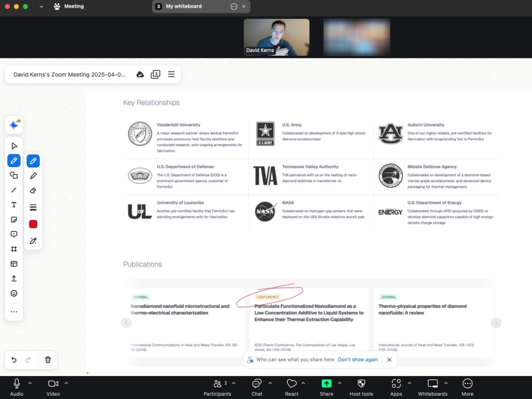This screenshot has height=399, width=532.
Task: Open the More options menu
Action: [467, 387]
